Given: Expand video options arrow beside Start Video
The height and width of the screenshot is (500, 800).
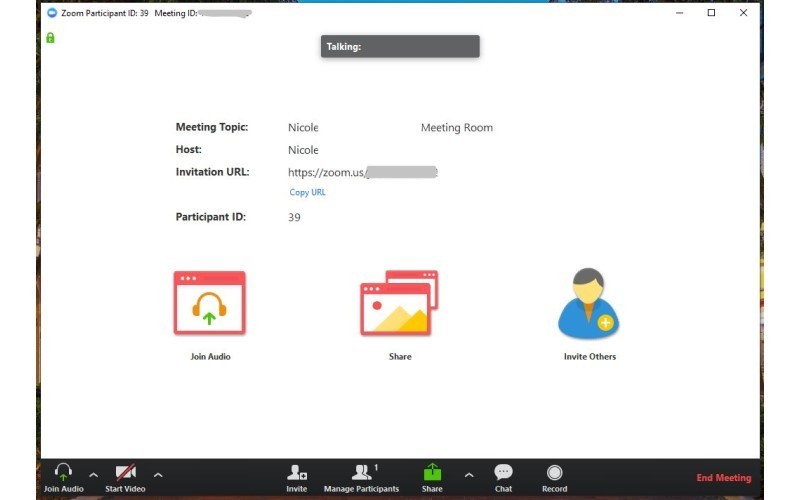Looking at the screenshot, I should [x=157, y=474].
